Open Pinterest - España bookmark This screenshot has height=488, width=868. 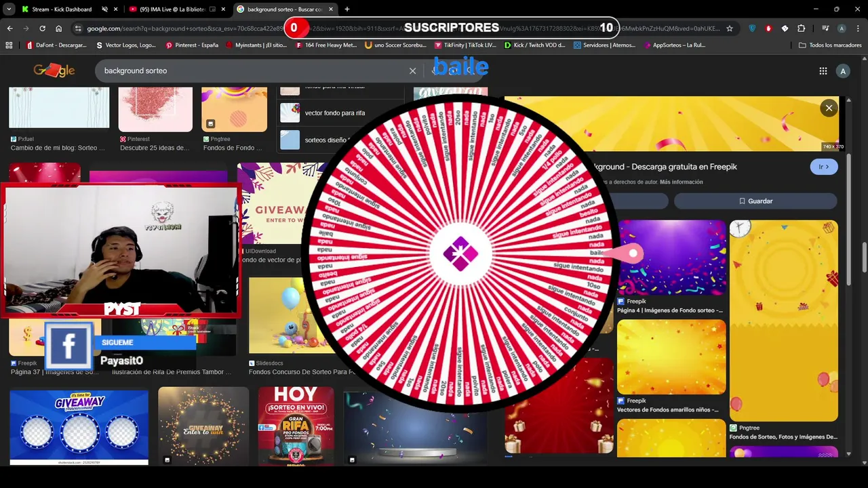[192, 45]
